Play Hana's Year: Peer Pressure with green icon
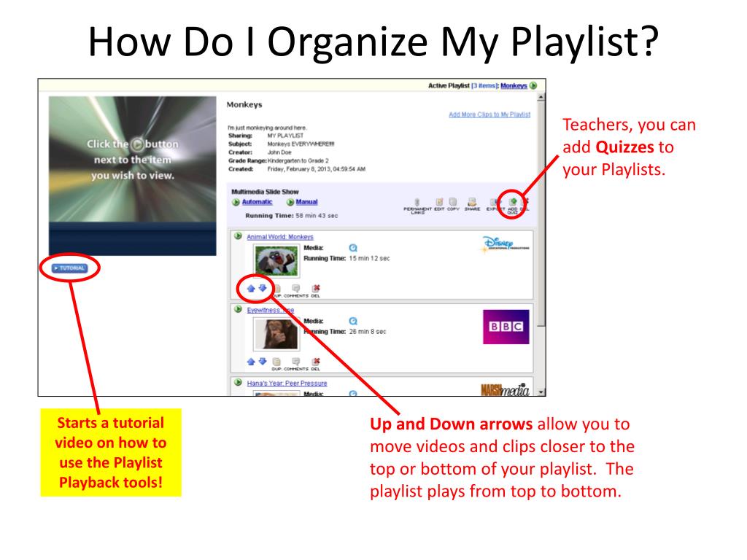The height and width of the screenshot is (560, 747). [x=238, y=382]
